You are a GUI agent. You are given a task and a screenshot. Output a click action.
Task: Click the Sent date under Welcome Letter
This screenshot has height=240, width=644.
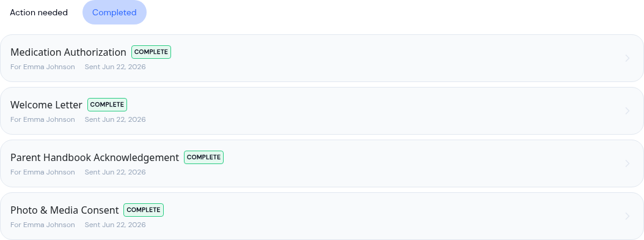115,119
